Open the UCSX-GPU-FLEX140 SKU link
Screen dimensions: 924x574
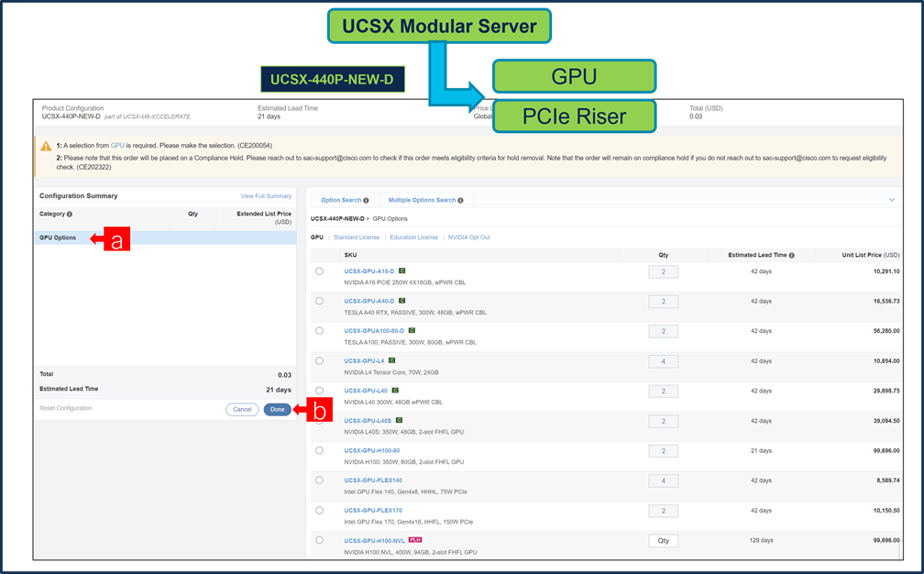(373, 480)
